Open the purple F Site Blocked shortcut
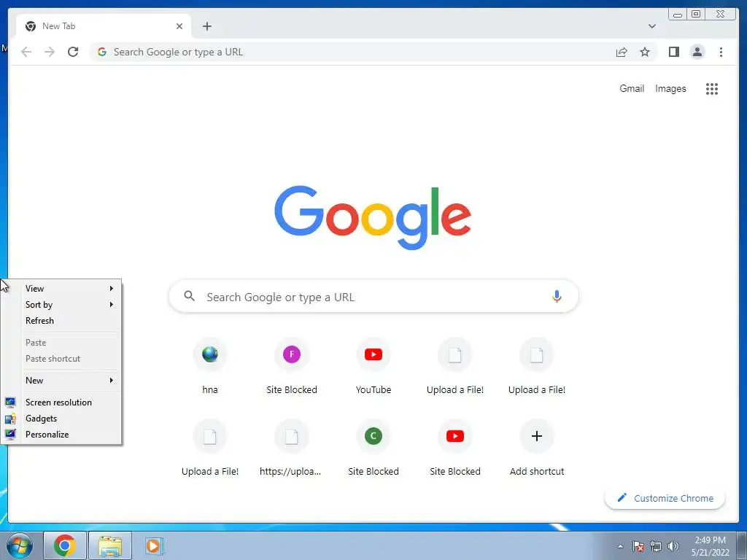The image size is (747, 560). tap(292, 365)
